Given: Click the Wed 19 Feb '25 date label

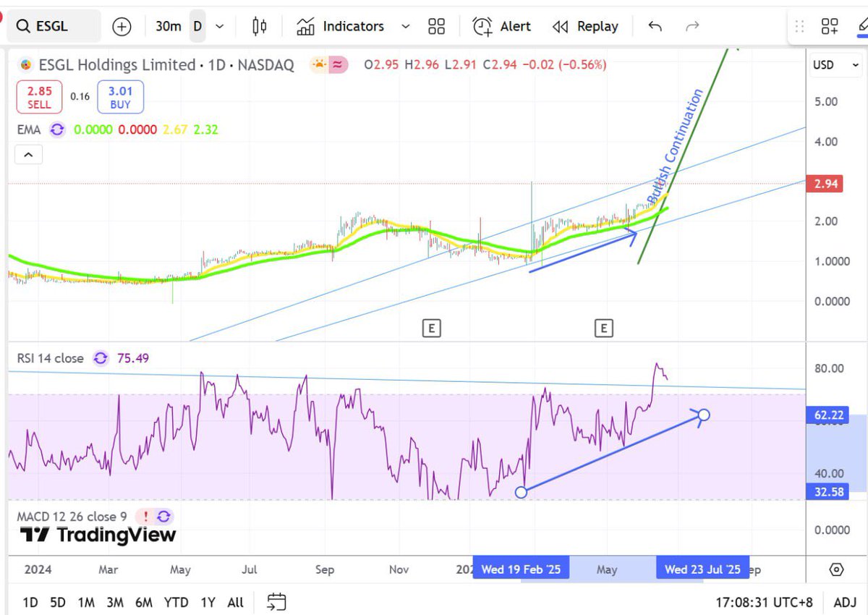Looking at the screenshot, I should [x=521, y=569].
